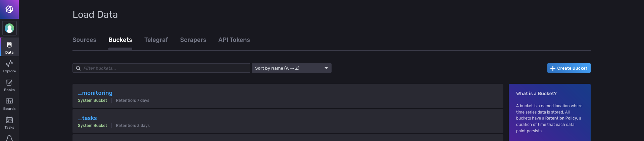Open the Boards dashboards icon
The width and height of the screenshot is (644, 141).
(9, 103)
